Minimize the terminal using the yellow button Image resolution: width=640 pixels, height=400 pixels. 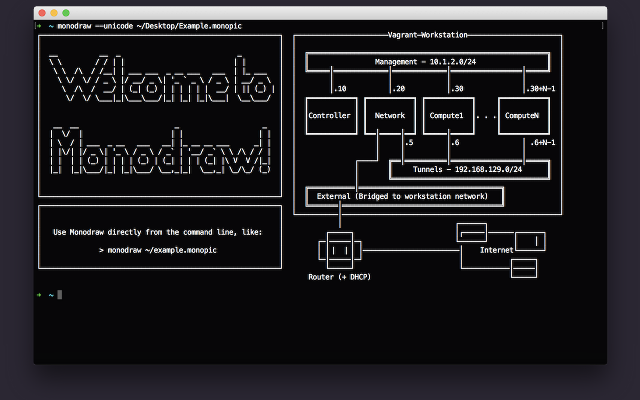(54, 13)
